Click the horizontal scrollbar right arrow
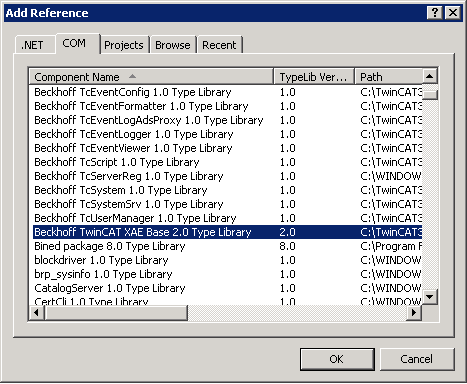The width and height of the screenshot is (467, 384). click(414, 313)
